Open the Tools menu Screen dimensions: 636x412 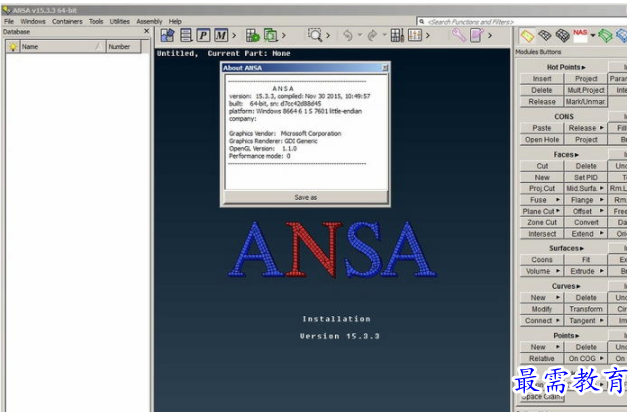(96, 21)
